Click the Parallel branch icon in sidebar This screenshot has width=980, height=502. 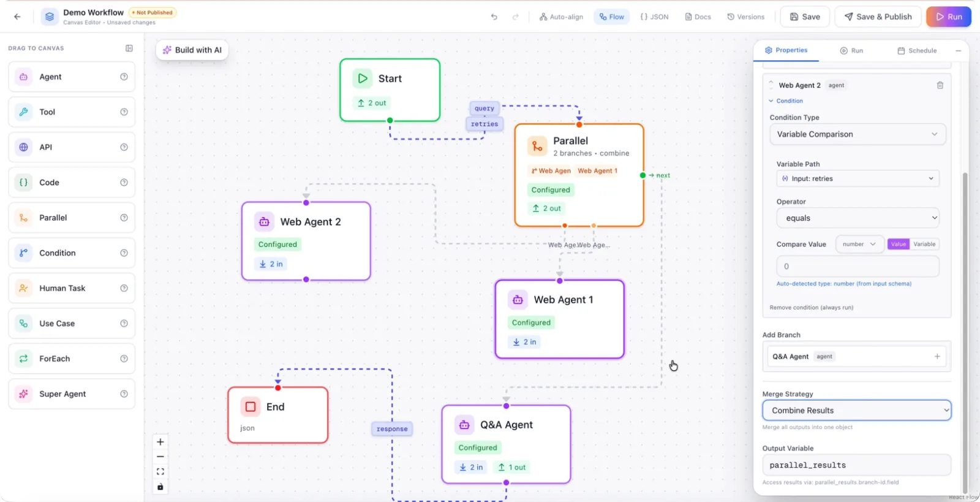pyautogui.click(x=23, y=218)
